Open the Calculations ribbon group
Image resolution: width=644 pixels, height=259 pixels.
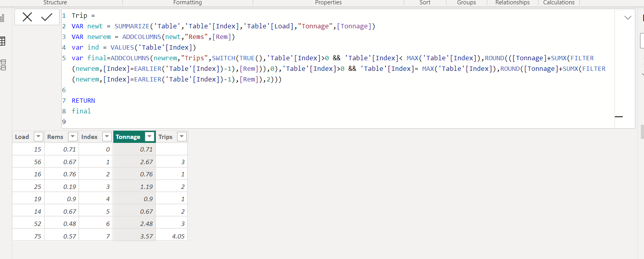[559, 3]
